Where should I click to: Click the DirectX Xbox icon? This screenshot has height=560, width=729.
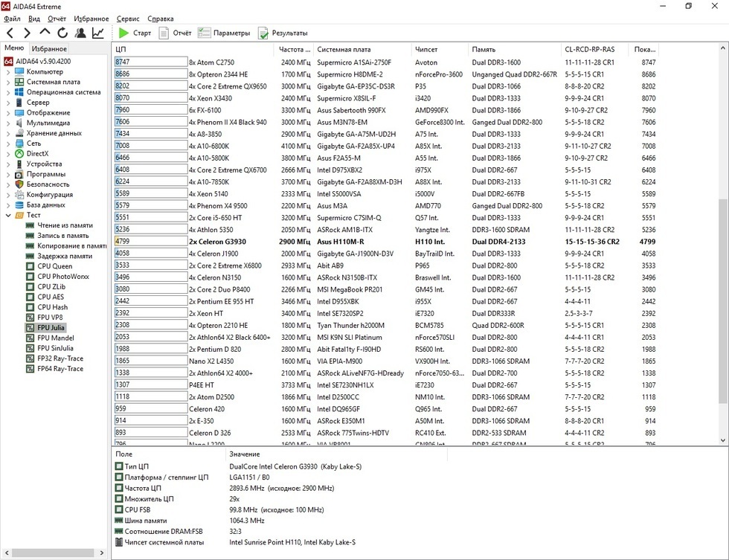tap(19, 153)
